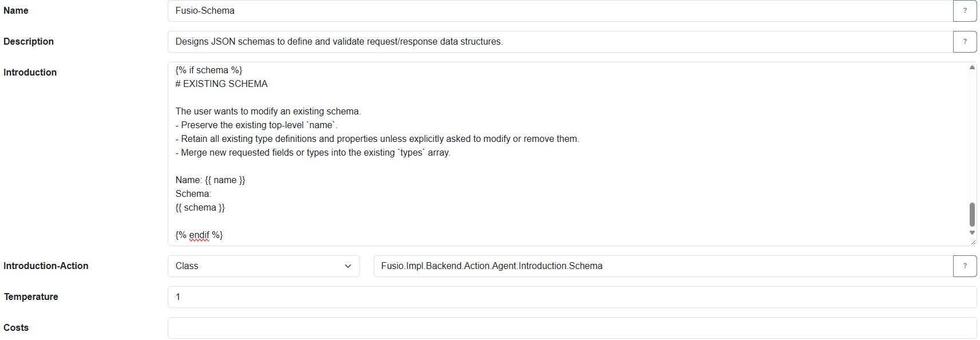Image resolution: width=980 pixels, height=340 pixels.
Task: Edit the Name field Fusio-Schema
Action: point(560,11)
